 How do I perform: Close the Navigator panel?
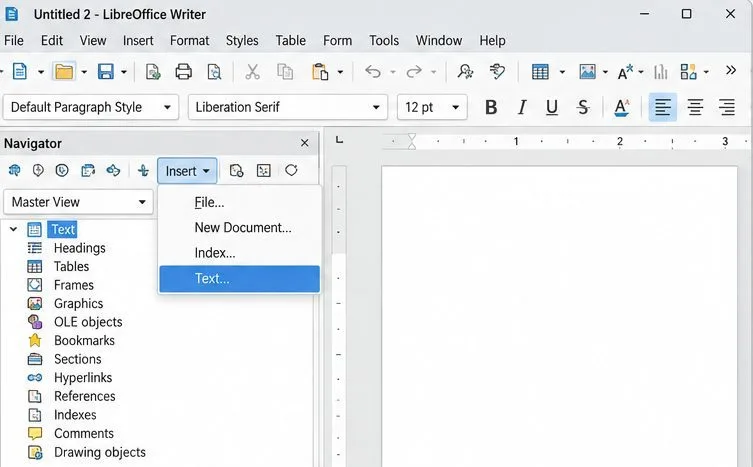pyautogui.click(x=304, y=143)
